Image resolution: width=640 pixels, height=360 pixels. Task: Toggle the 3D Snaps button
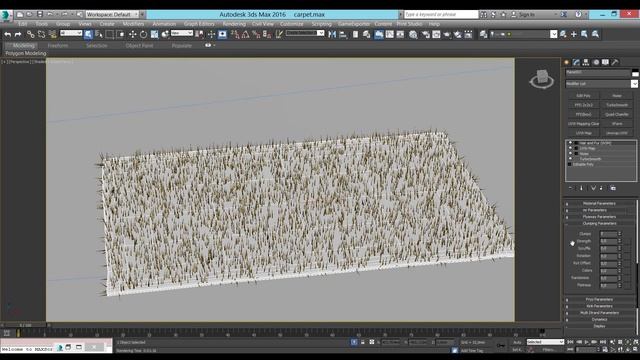(x=235, y=35)
